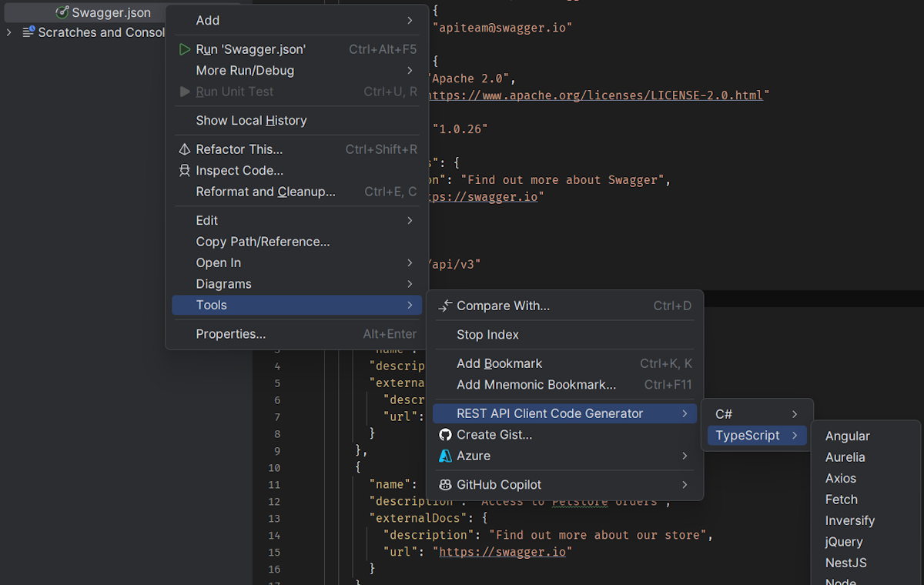Click the "externalDocs" key on line 13
Image resolution: width=924 pixels, height=585 pixels.
(418, 518)
